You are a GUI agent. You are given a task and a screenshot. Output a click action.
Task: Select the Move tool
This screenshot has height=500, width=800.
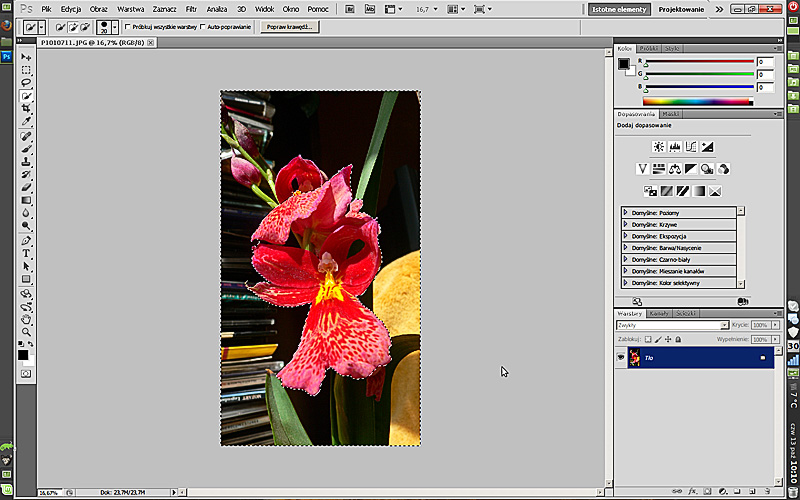(x=26, y=57)
